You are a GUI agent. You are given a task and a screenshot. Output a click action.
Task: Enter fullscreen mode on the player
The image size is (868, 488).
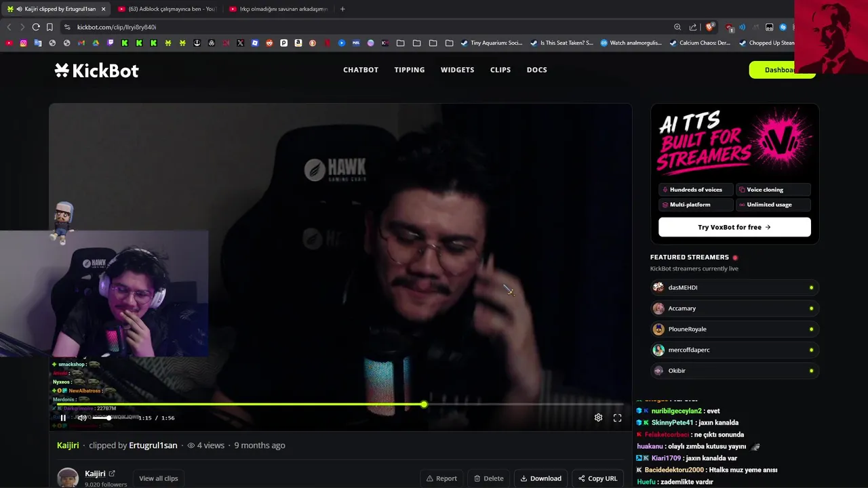tap(617, 418)
